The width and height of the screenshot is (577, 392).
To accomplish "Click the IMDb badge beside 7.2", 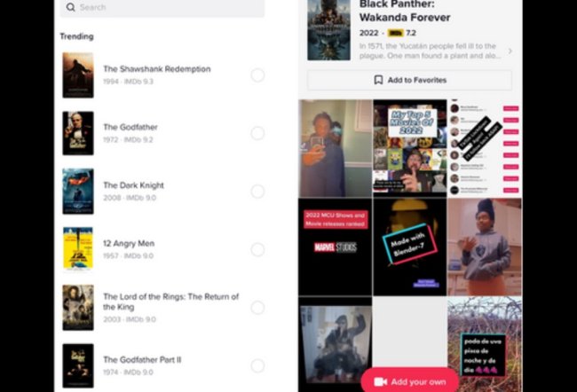I will click(x=396, y=33).
